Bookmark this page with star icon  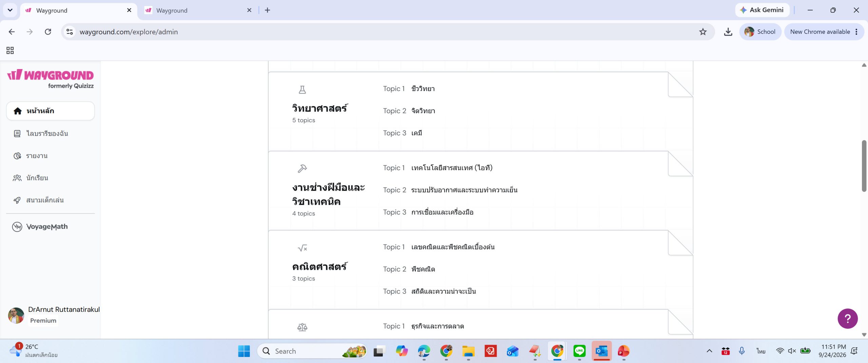pyautogui.click(x=703, y=32)
